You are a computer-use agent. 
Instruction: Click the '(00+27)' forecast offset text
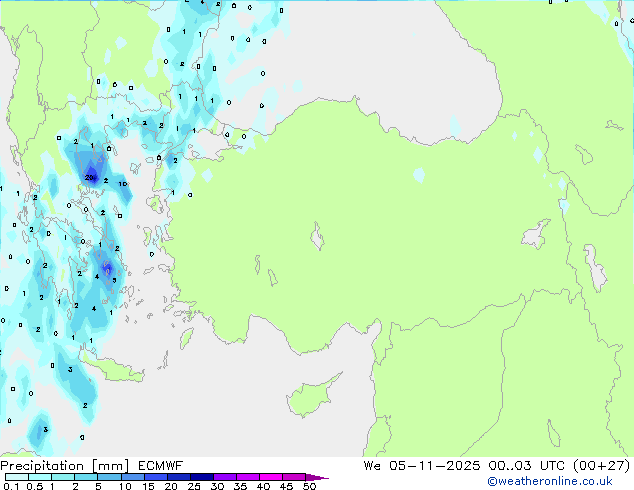(x=602, y=466)
